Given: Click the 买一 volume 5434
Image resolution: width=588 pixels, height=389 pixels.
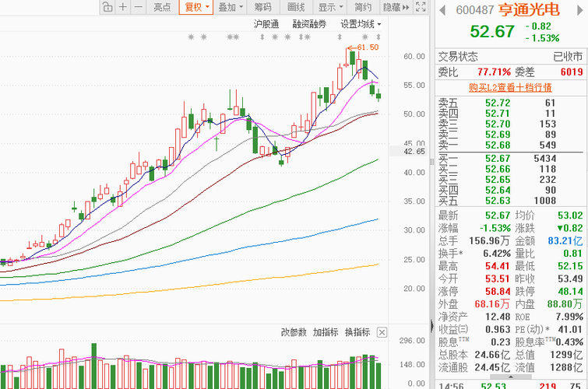Looking at the screenshot, I should 545,159.
